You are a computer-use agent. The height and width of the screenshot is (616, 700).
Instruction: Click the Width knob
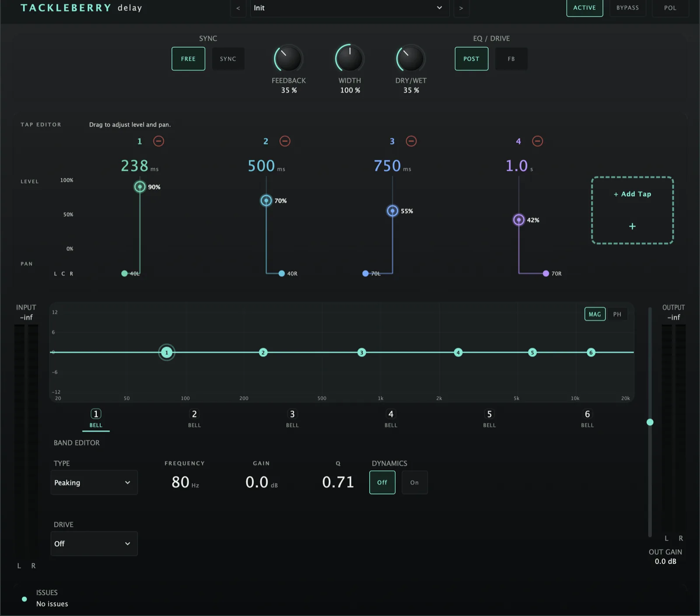[x=350, y=58]
